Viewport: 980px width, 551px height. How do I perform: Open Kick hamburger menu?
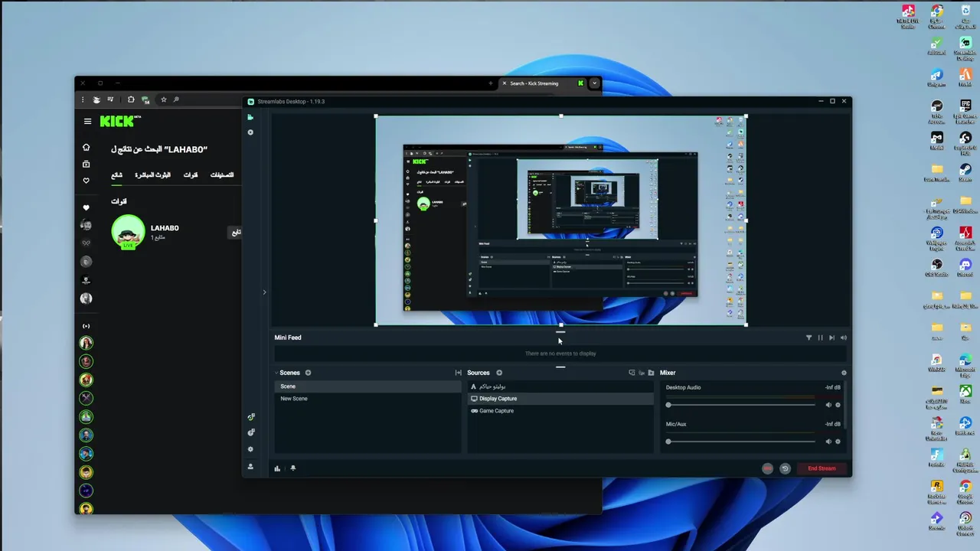87,121
